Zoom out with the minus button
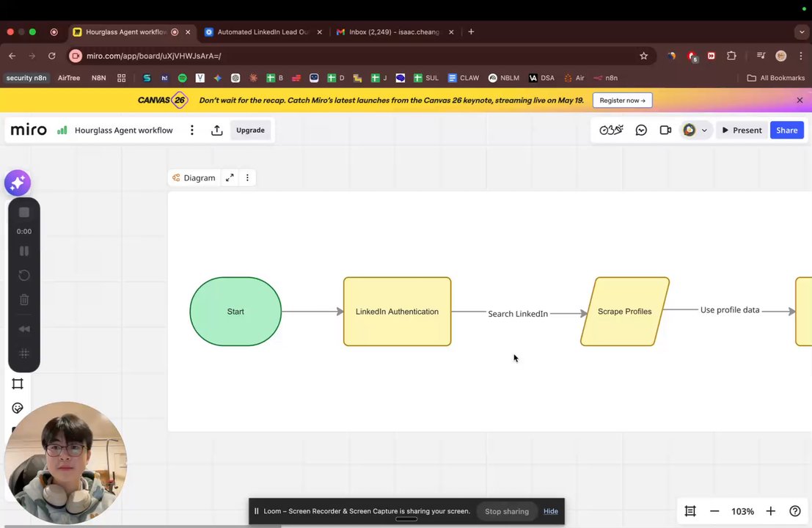 coord(714,511)
